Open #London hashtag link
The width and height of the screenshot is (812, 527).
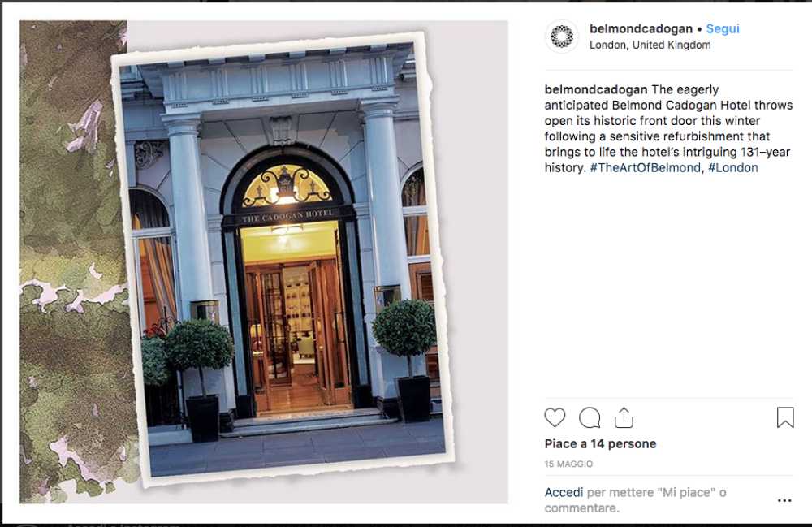pyautogui.click(x=732, y=168)
